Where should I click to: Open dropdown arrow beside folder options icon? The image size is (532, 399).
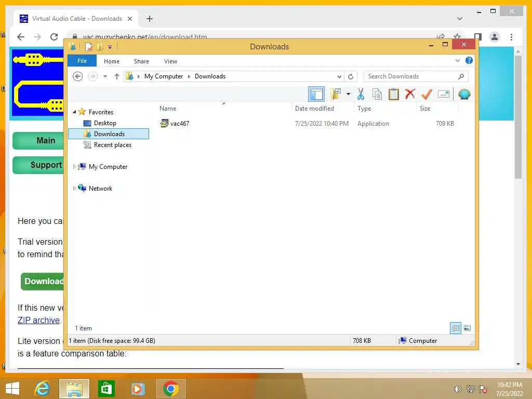click(x=348, y=94)
